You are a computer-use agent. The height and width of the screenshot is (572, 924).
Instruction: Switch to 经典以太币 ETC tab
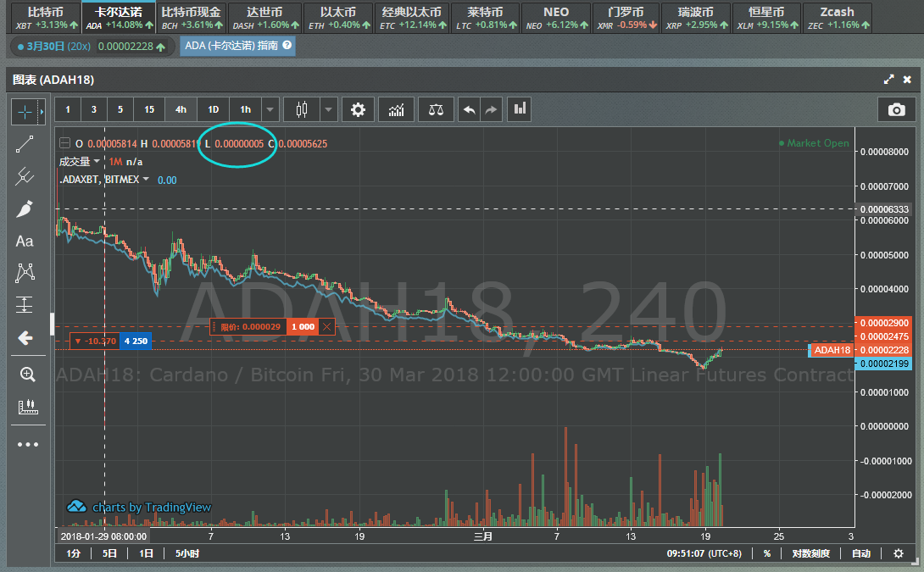point(412,18)
